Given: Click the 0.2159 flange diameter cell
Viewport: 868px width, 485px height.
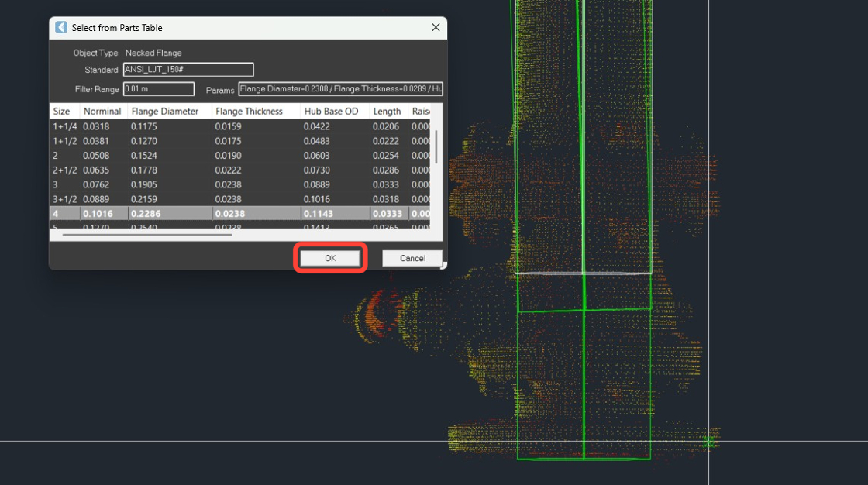Looking at the screenshot, I should point(144,199).
